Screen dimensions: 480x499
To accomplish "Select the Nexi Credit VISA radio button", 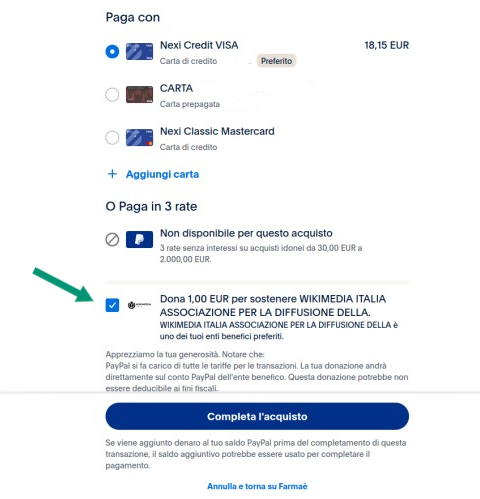I will click(112, 52).
